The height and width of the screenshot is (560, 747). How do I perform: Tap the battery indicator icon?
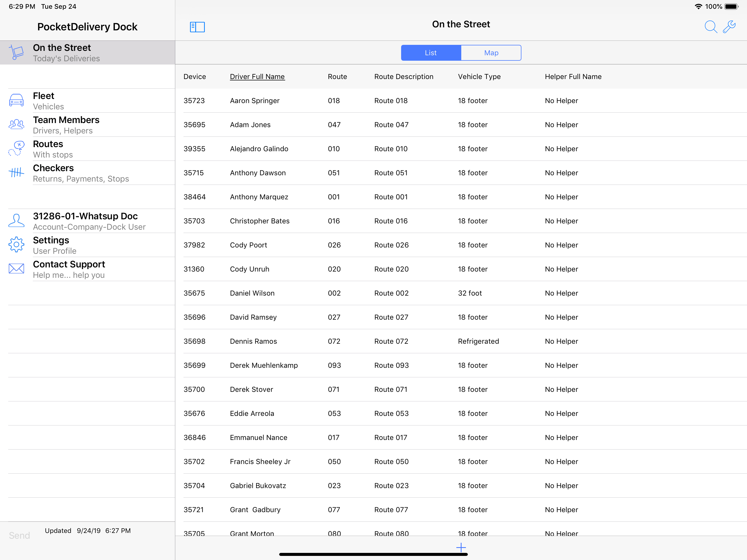pyautogui.click(x=731, y=6)
